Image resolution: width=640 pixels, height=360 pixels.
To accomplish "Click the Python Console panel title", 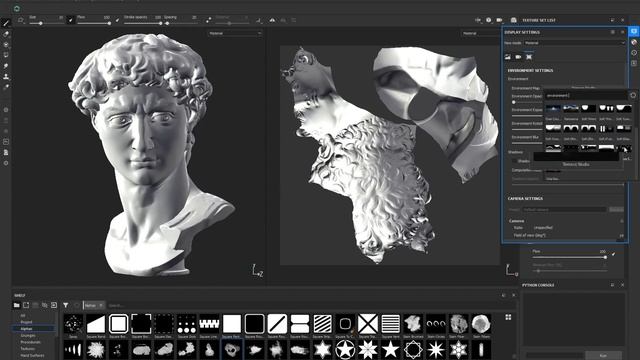I will point(538,285).
